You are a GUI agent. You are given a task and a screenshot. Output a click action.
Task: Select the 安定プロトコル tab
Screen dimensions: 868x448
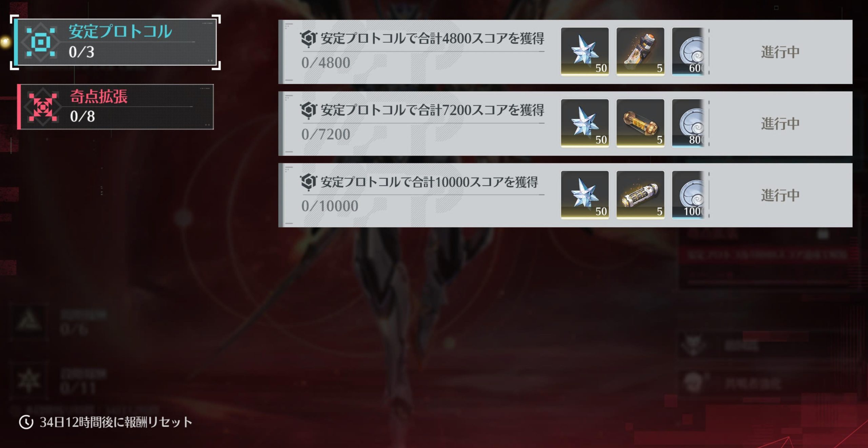point(115,42)
